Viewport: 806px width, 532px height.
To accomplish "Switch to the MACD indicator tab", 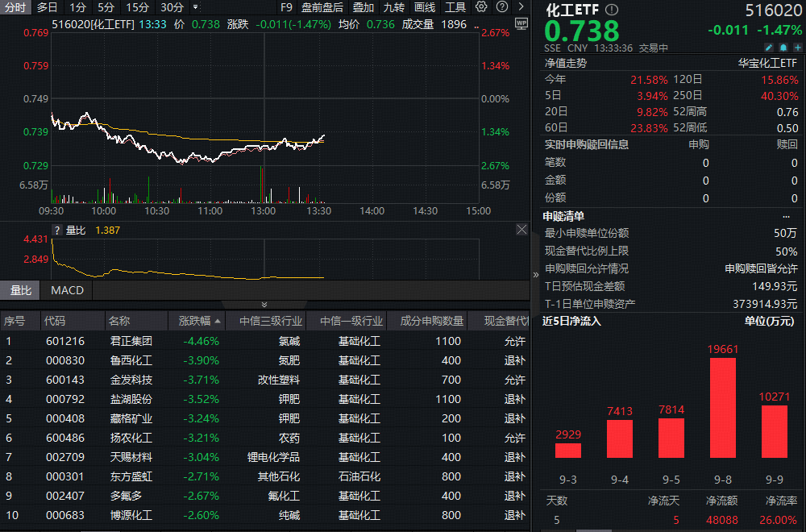I will (65, 290).
